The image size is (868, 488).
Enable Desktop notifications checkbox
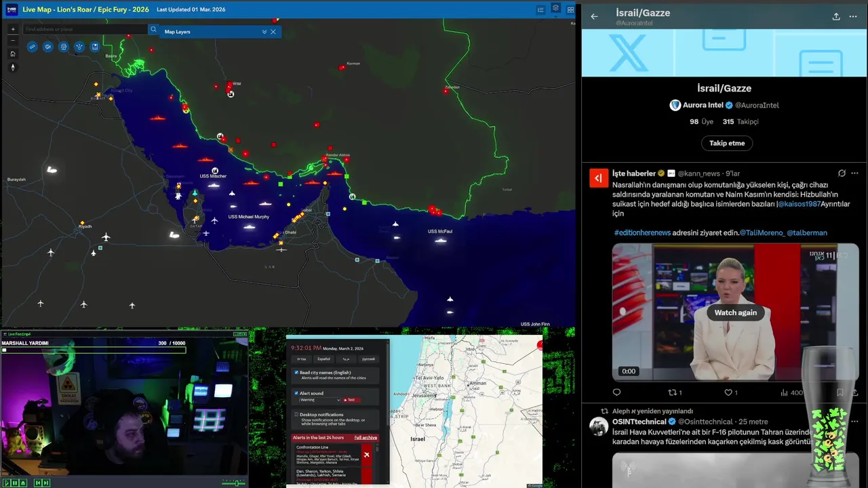[296, 414]
